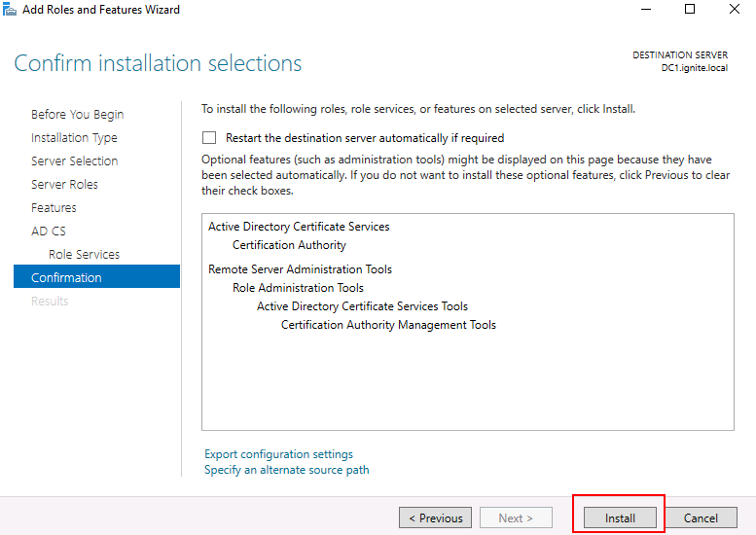The height and width of the screenshot is (535, 756).
Task: Open Export configuration settings link
Action: (x=278, y=454)
